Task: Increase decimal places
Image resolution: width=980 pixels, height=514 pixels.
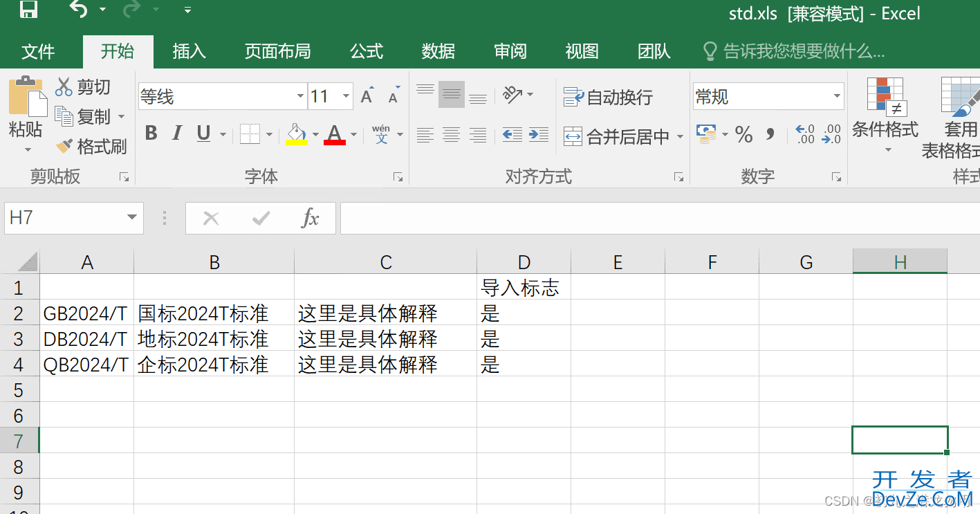Action: 805,134
